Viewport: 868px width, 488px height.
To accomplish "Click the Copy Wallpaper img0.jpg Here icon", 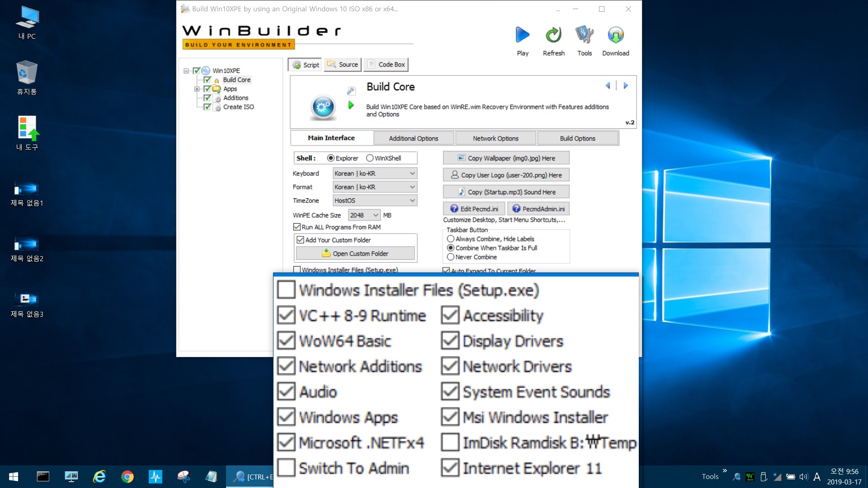I will 505,158.
